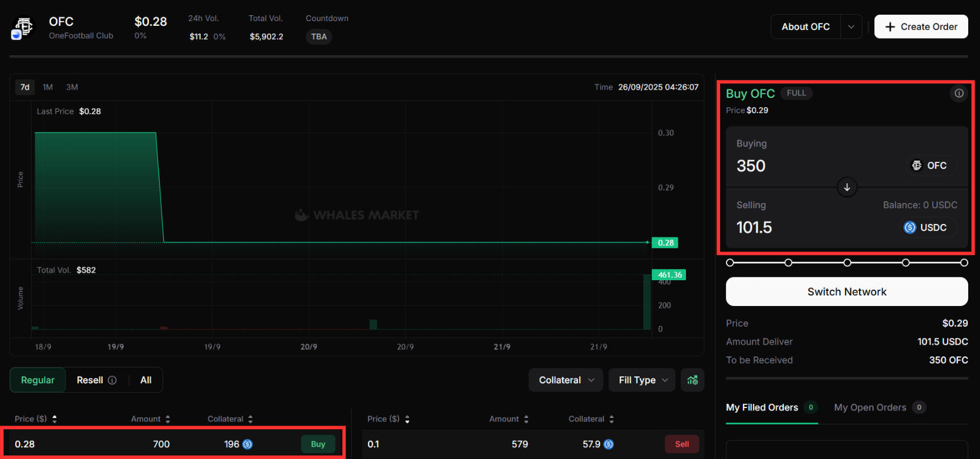Click the Selling amount field showing 101.5

click(x=755, y=227)
